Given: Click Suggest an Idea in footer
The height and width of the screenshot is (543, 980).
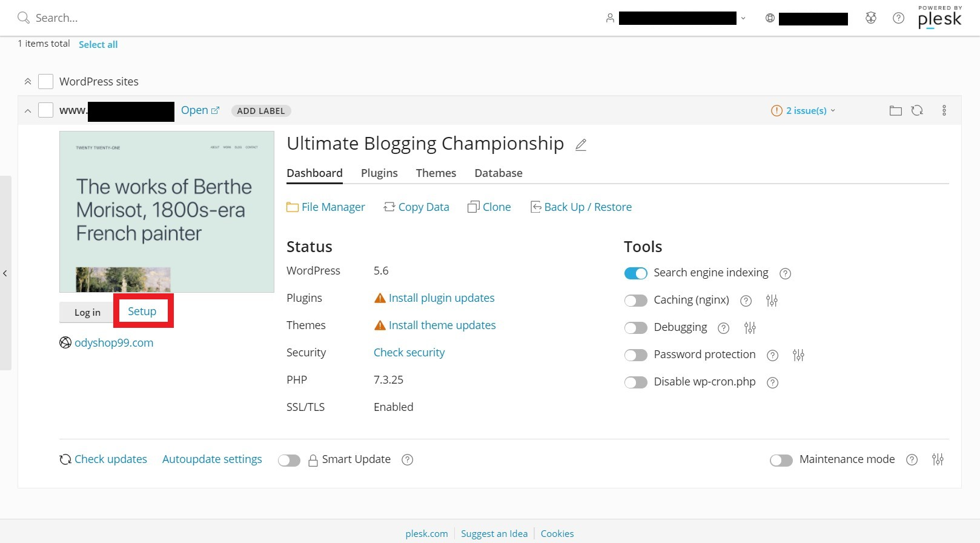Looking at the screenshot, I should tap(494, 534).
